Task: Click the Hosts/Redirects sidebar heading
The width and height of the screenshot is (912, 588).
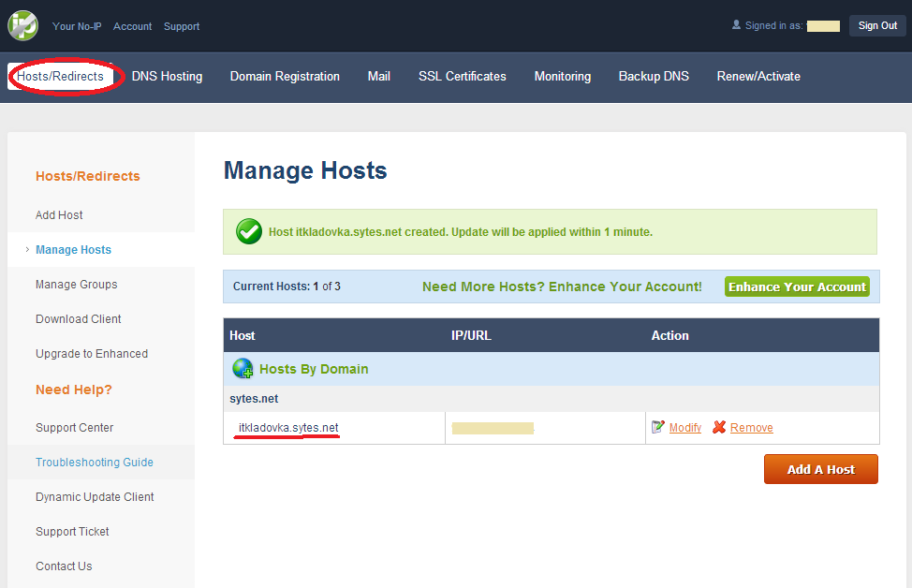Action: 88,176
